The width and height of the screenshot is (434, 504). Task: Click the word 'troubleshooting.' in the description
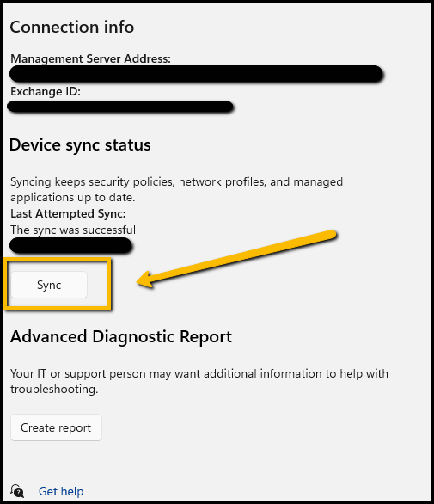pyautogui.click(x=54, y=389)
